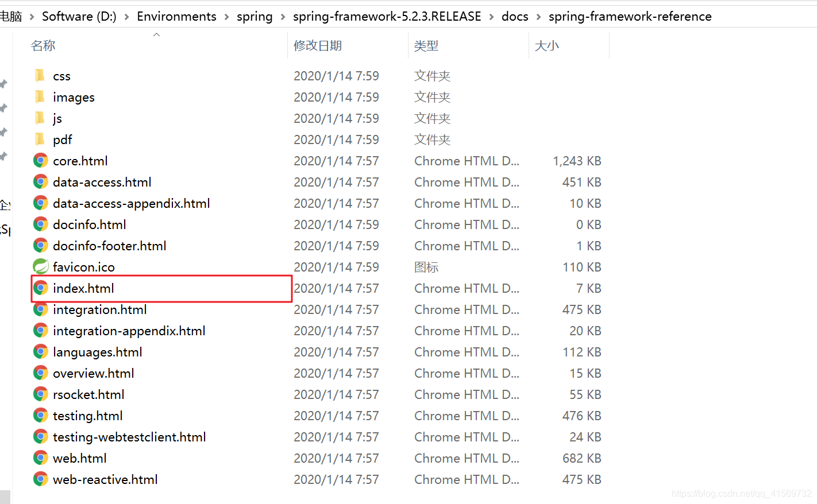Select the images folder icon

point(40,96)
